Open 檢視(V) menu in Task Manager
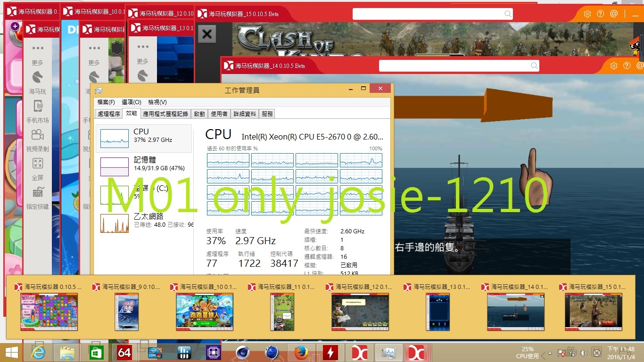The image size is (644, 362). point(157,102)
